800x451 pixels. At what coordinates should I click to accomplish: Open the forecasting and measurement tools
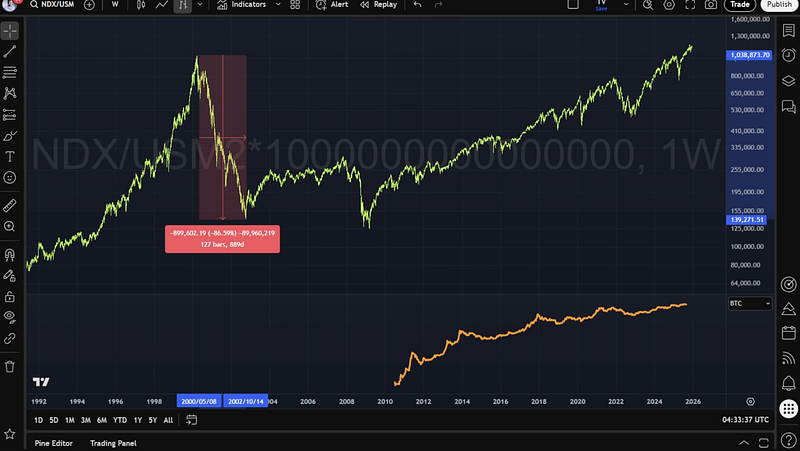[10, 114]
